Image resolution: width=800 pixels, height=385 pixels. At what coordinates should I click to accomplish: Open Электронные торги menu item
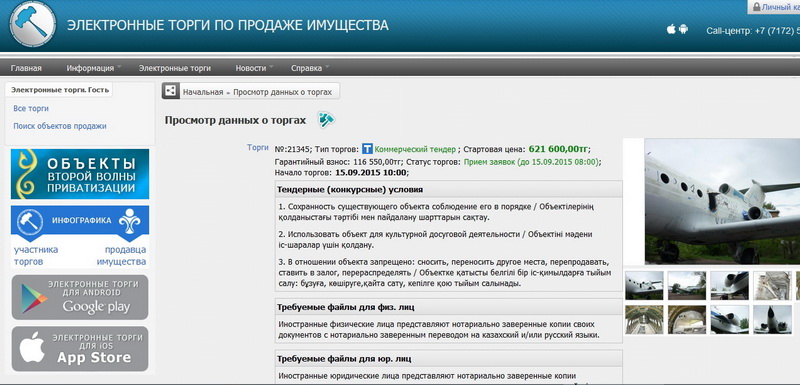[174, 68]
